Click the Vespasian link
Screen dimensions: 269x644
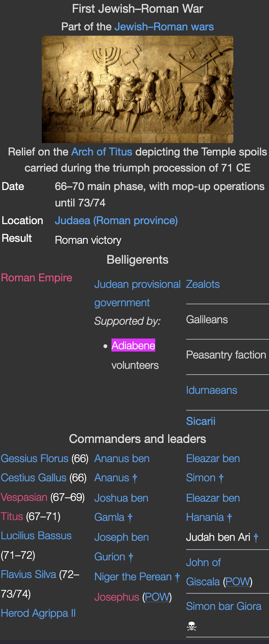[24, 497]
